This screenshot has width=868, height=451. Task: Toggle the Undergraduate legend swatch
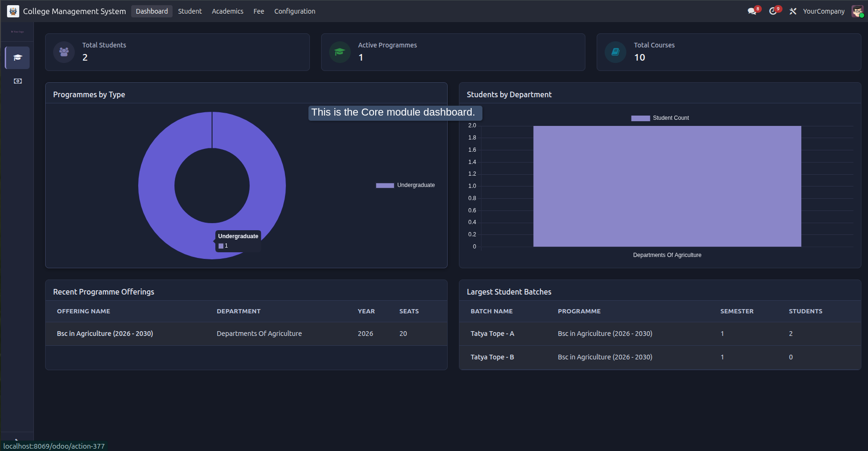(385, 186)
